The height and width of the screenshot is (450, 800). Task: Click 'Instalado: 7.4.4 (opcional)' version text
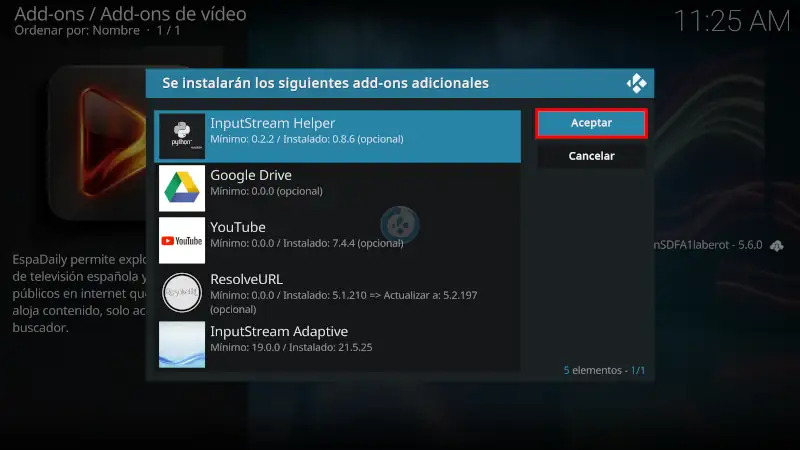point(343,243)
